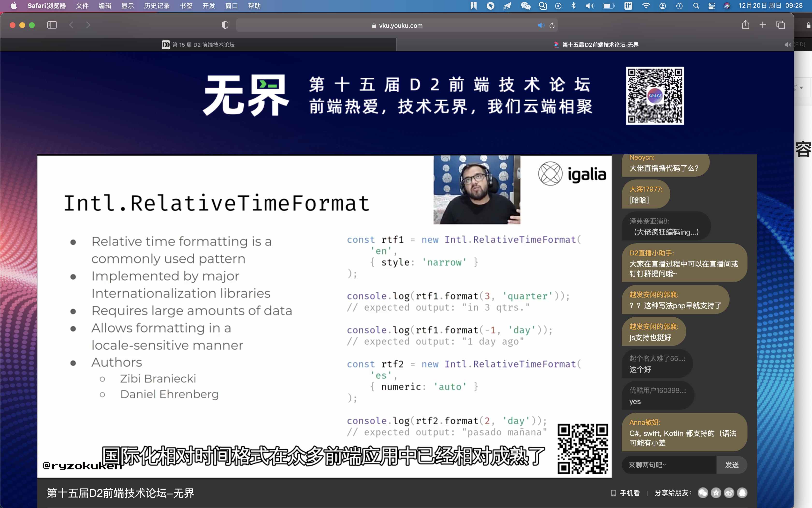Click D2直播小助手 chat message
The width and height of the screenshot is (812, 508).
click(684, 263)
